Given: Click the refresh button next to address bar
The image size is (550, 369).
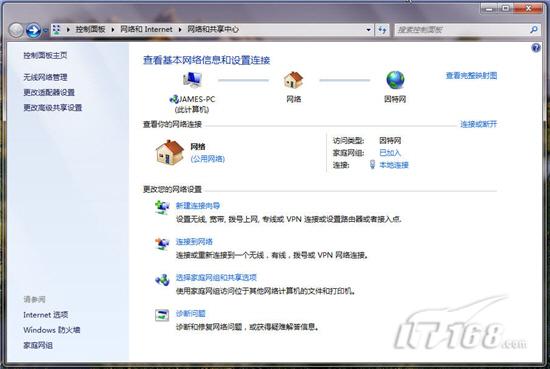Looking at the screenshot, I should pos(382,30).
